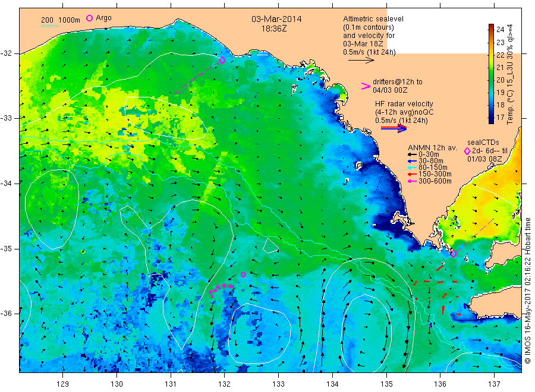Click the cyan 80-150m arrow legend symbol
Screen dimensions: 535x392
[x=412, y=167]
